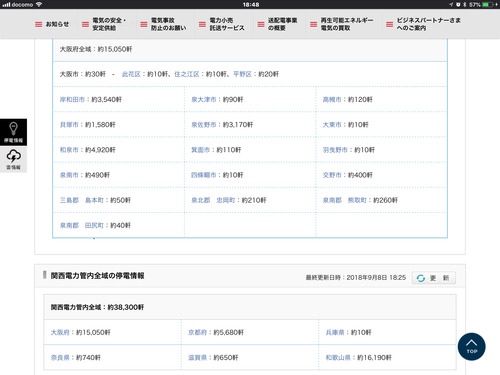Open the 京都府 prefecture link

[x=197, y=332]
